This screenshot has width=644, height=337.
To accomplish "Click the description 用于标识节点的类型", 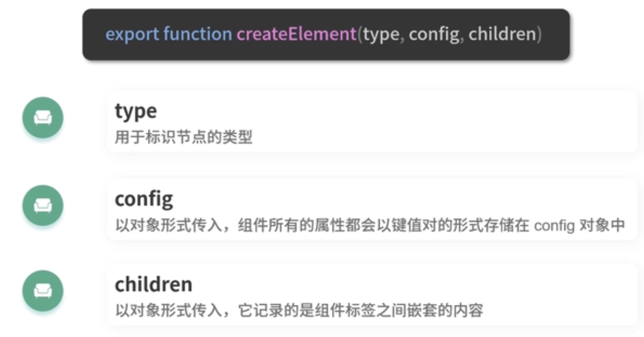I will point(184,137).
